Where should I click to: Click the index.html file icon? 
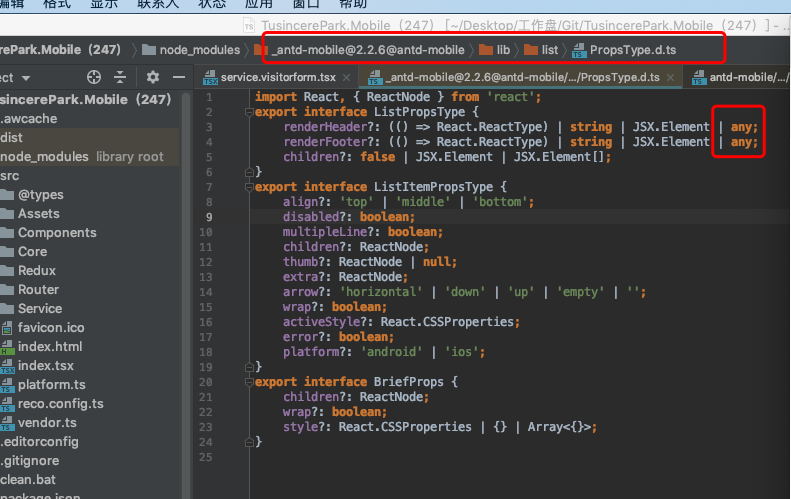[x=7, y=347]
